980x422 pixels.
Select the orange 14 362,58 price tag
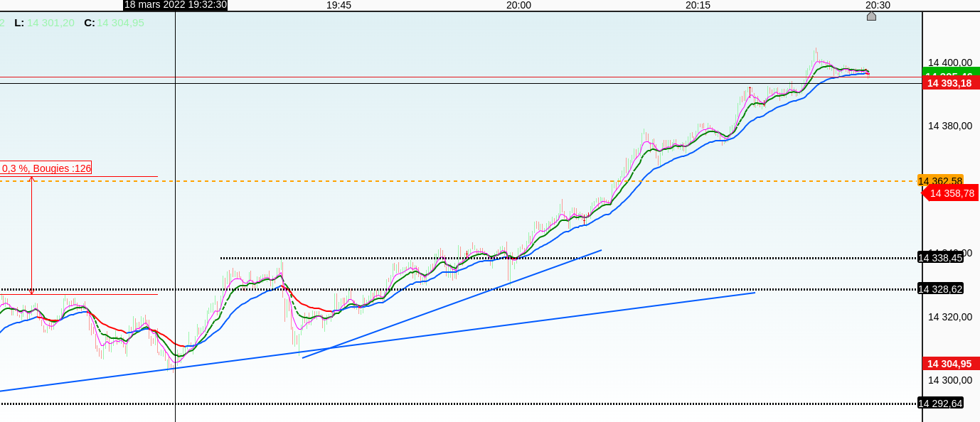tap(940, 180)
